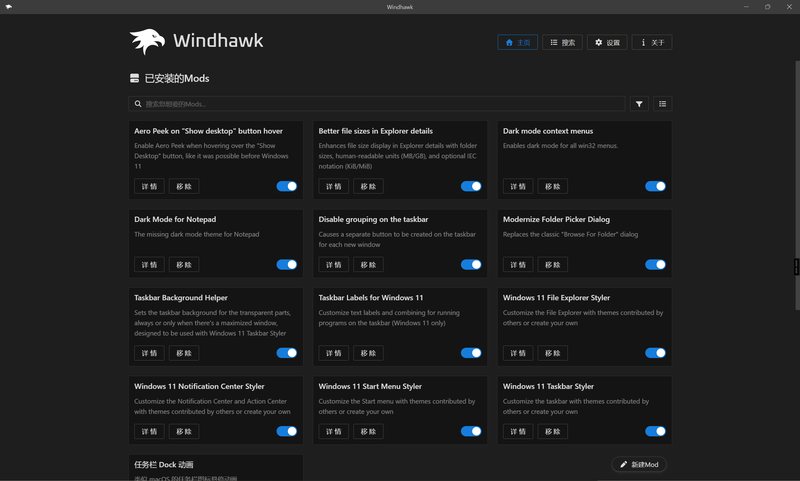Image resolution: width=800 pixels, height=481 pixels.
Task: Click "The missing dark mode theme for Notepad" text
Action: click(196, 235)
